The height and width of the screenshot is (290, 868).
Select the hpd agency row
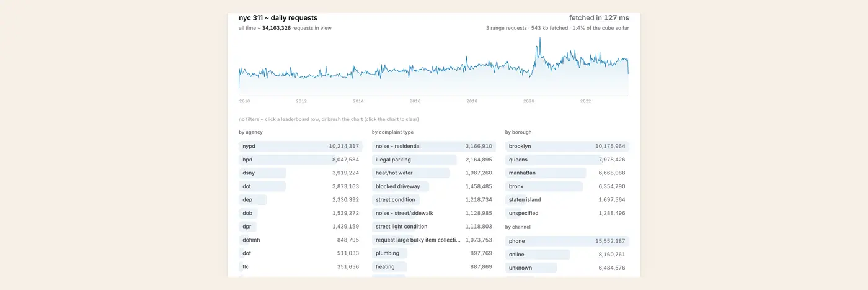coord(301,160)
